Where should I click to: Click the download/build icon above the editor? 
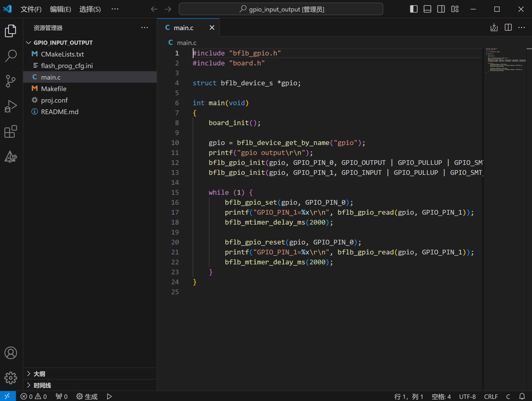(x=494, y=27)
